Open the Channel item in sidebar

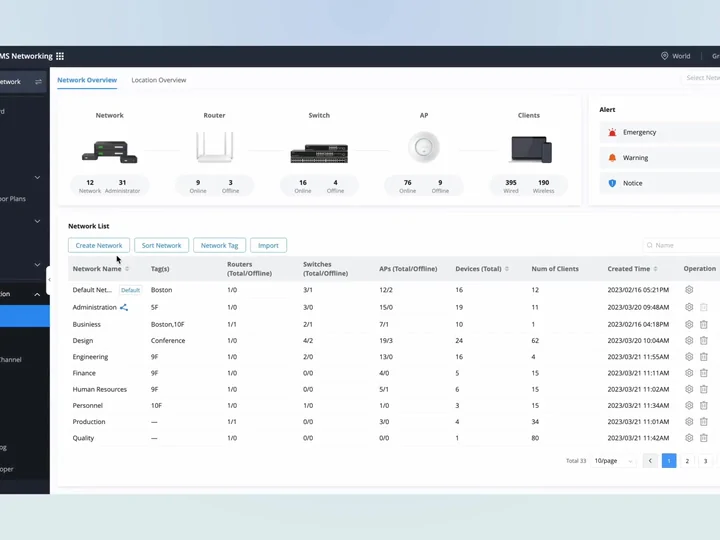(x=11, y=360)
